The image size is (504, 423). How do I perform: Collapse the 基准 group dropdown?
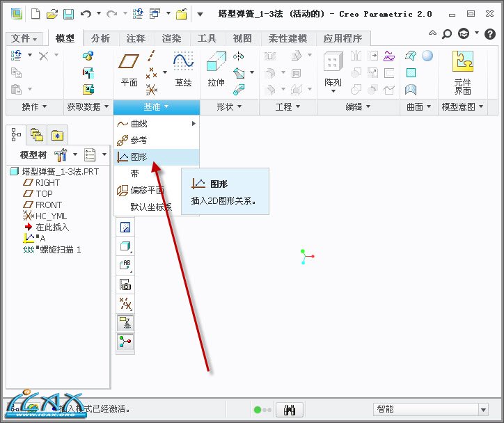(x=156, y=107)
